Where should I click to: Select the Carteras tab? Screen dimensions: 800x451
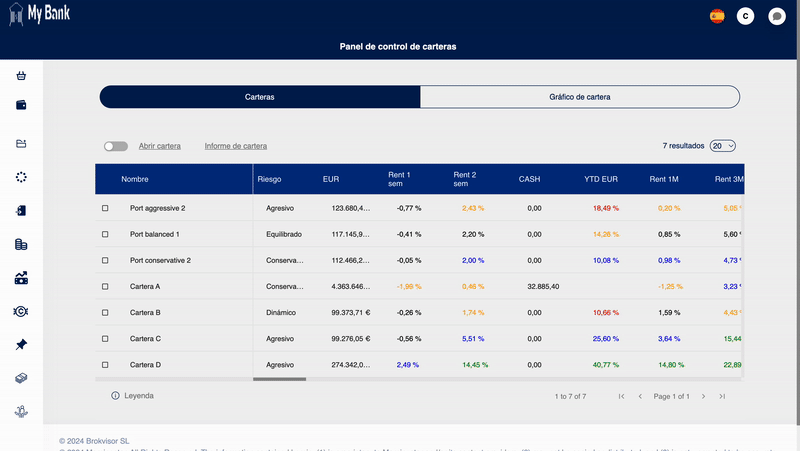[259, 97]
